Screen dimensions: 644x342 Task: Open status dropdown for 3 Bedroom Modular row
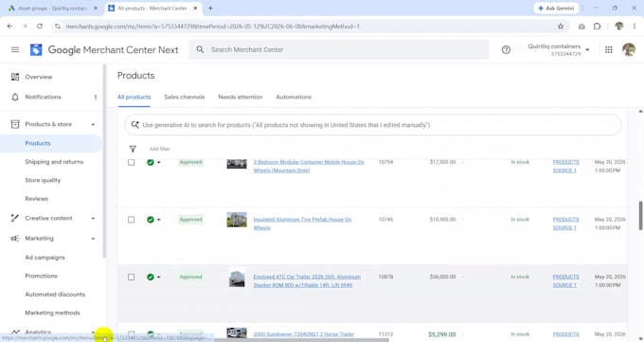point(159,162)
